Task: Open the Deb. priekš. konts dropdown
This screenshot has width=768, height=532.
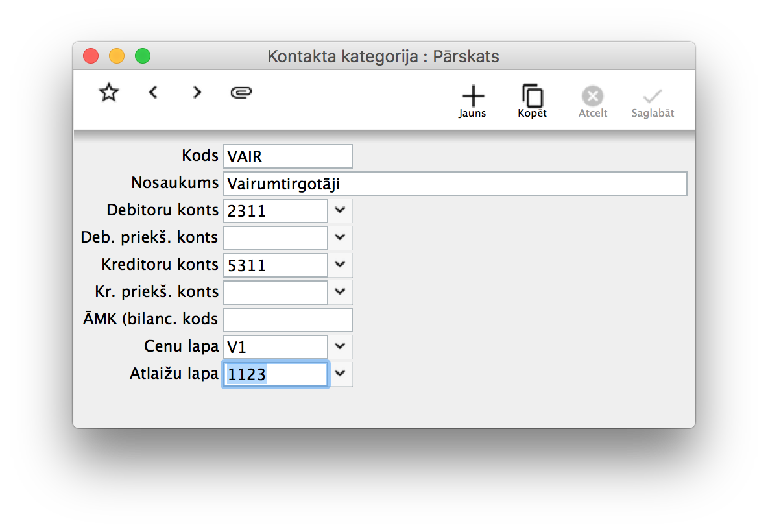Action: [x=341, y=238]
